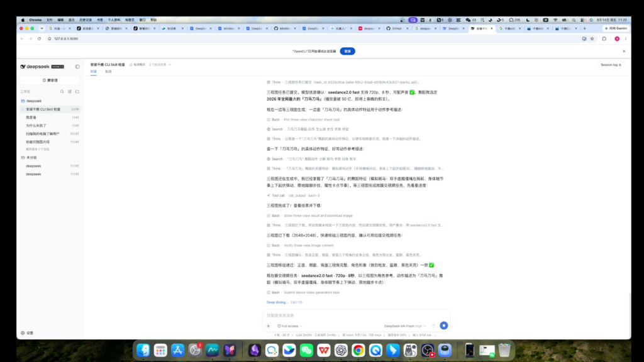644x362 pixels.
Task: Open the Chrome extensions puzzle icon
Action: point(604,38)
